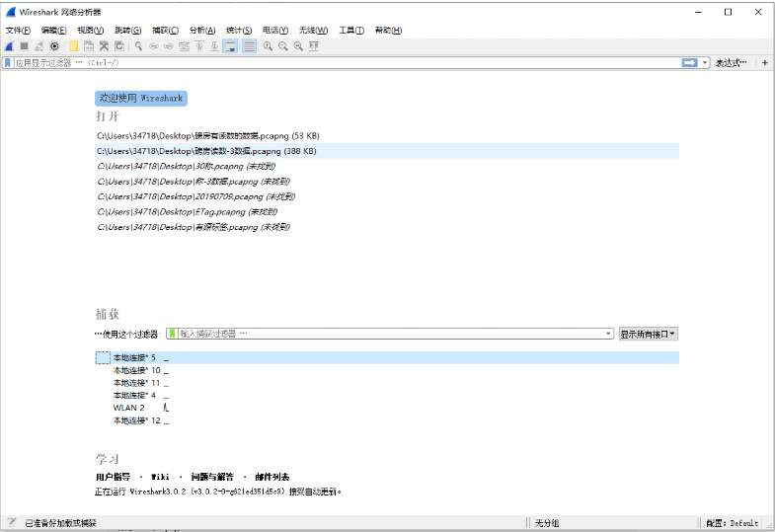Open the 邮件列表 link
Screen dimensions: 775x532
271,477
